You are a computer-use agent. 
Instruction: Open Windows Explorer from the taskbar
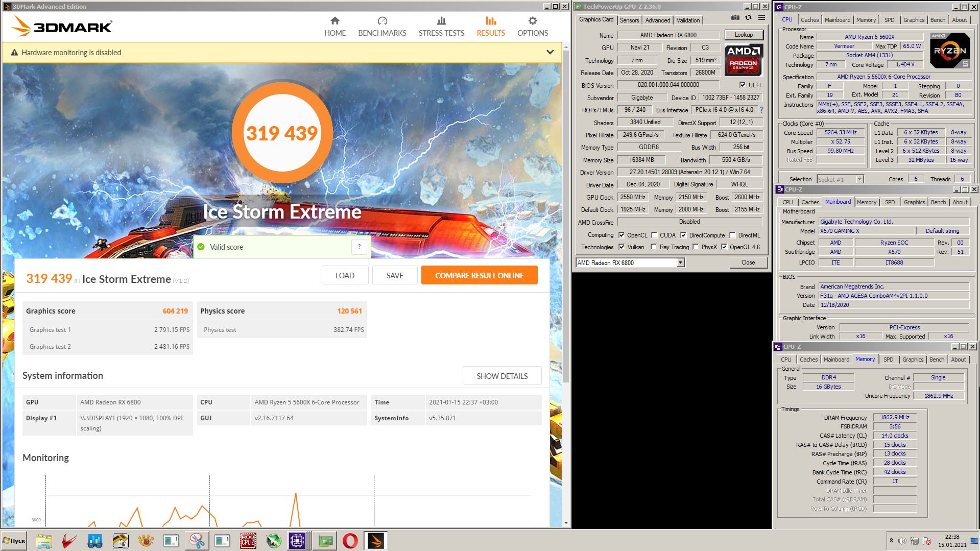pyautogui.click(x=44, y=541)
